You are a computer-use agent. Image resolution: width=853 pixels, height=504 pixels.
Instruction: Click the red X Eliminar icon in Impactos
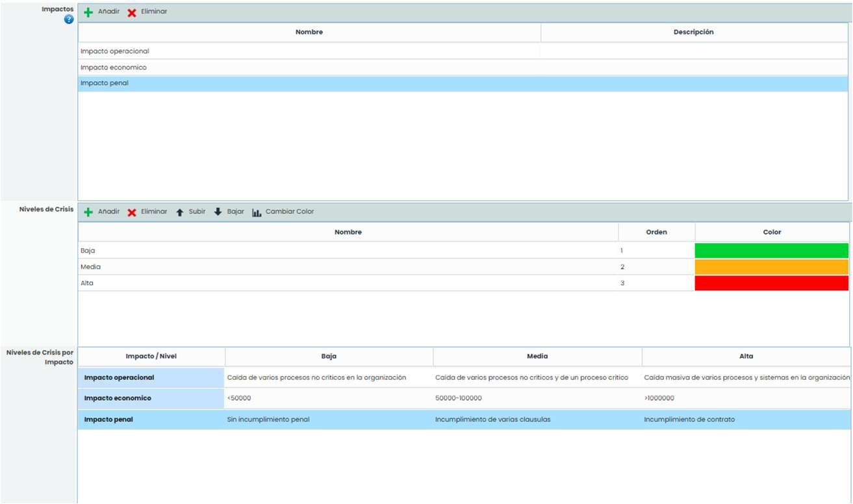pos(132,12)
